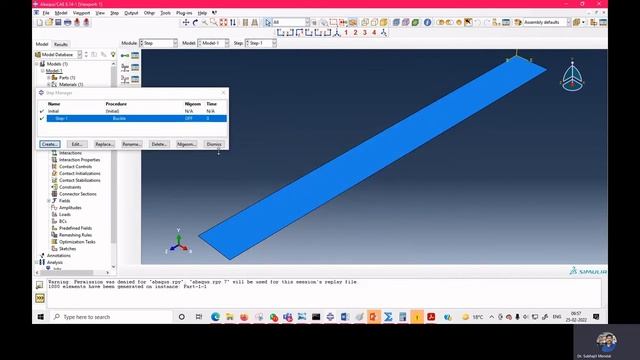This screenshot has width=640, height=360.
Task: Click the Windows Start button
Action: coord(41,317)
